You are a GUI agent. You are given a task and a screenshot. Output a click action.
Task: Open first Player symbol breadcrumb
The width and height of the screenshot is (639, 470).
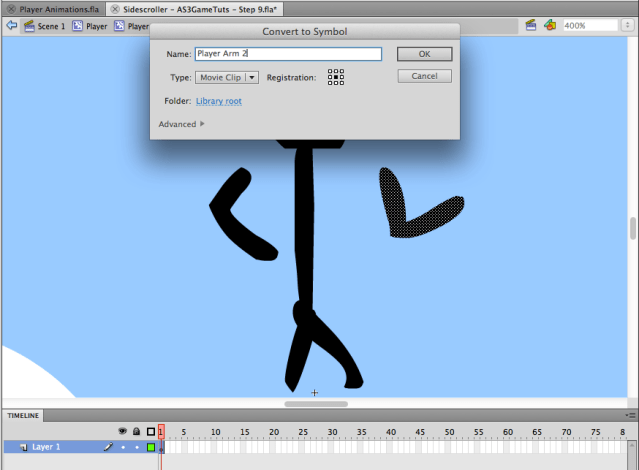(90, 26)
